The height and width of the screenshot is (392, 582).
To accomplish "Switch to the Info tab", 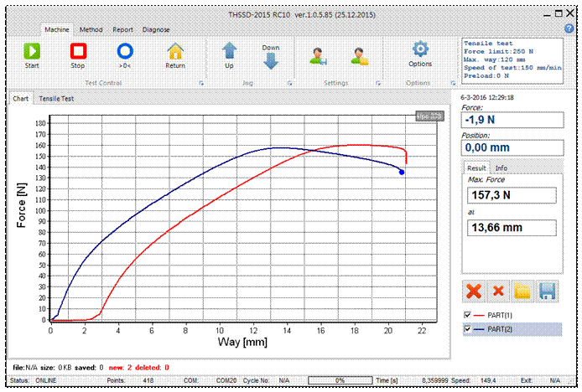I will coord(501,168).
